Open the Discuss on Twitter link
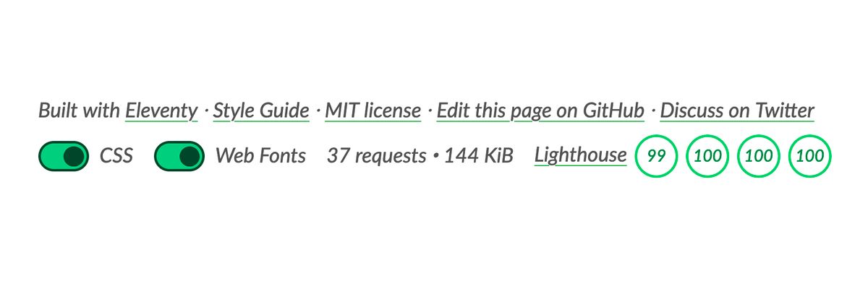Image resolution: width=868 pixels, height=281 pixels. pyautogui.click(x=737, y=111)
